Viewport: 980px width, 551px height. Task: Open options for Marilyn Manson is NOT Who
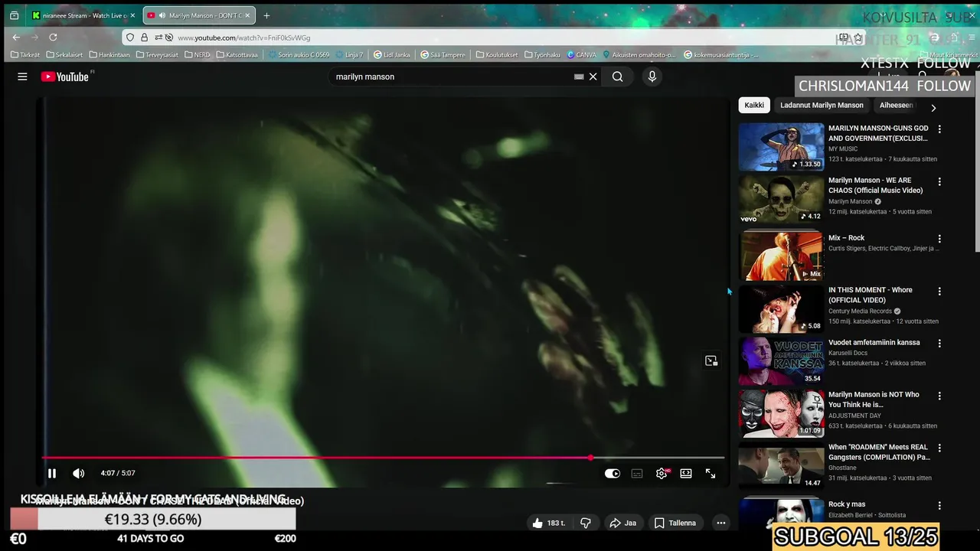939,396
